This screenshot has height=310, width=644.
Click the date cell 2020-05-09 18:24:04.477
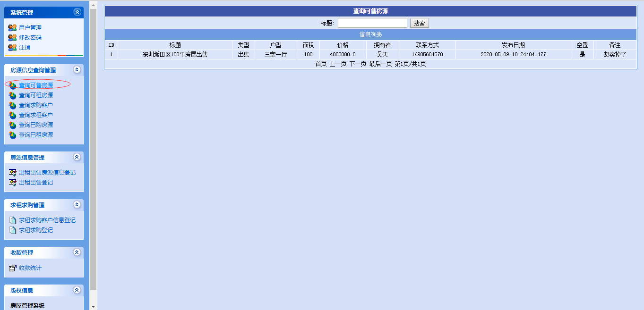pyautogui.click(x=513, y=54)
